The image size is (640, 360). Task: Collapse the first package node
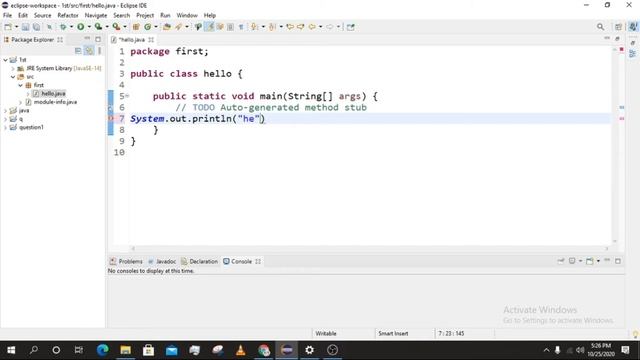(20, 85)
